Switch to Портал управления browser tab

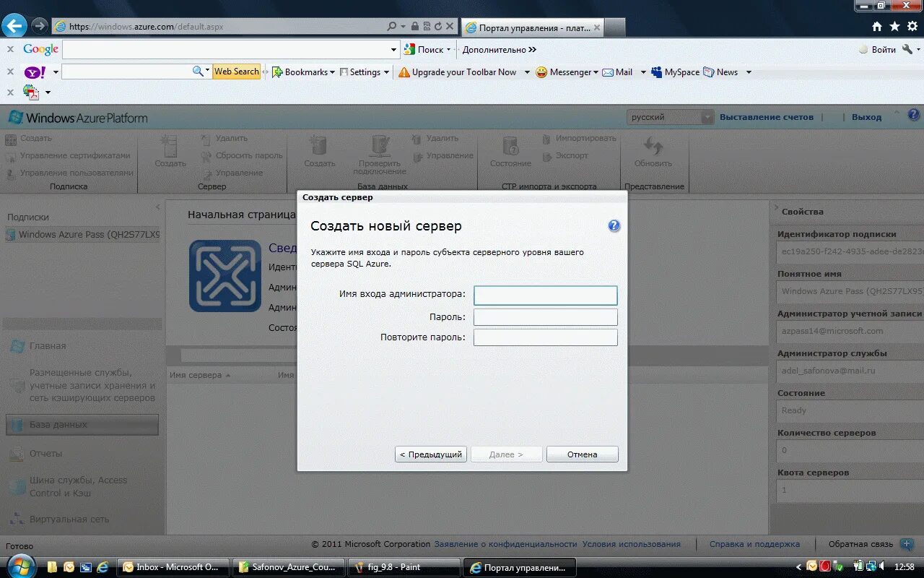pyautogui.click(x=532, y=27)
